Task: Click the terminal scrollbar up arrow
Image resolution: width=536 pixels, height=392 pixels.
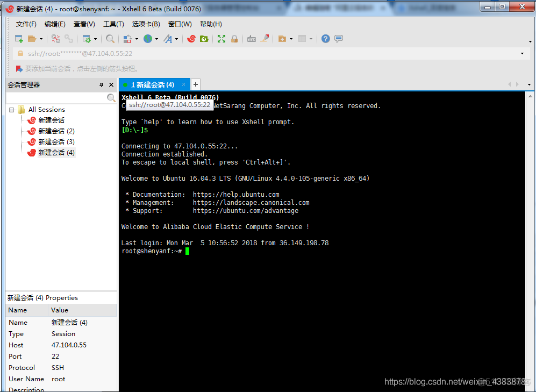Action: [530, 96]
